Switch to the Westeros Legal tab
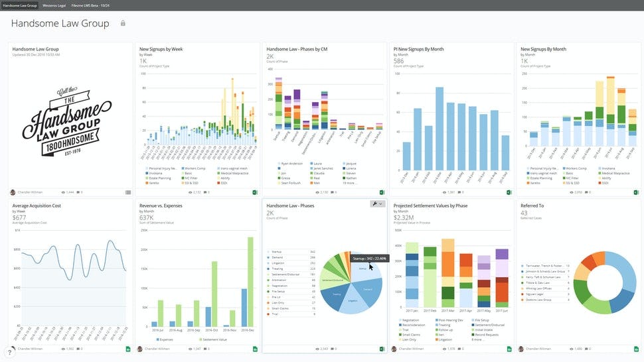The image size is (644, 362). tap(54, 5)
